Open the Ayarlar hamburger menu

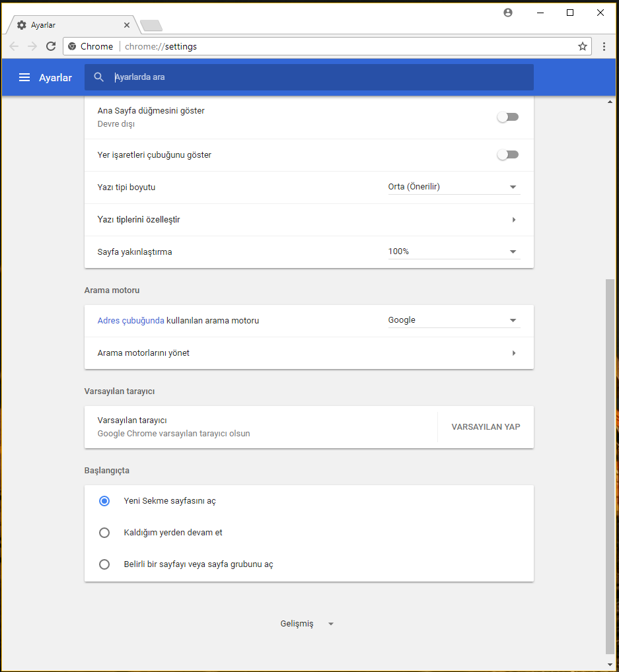point(24,77)
